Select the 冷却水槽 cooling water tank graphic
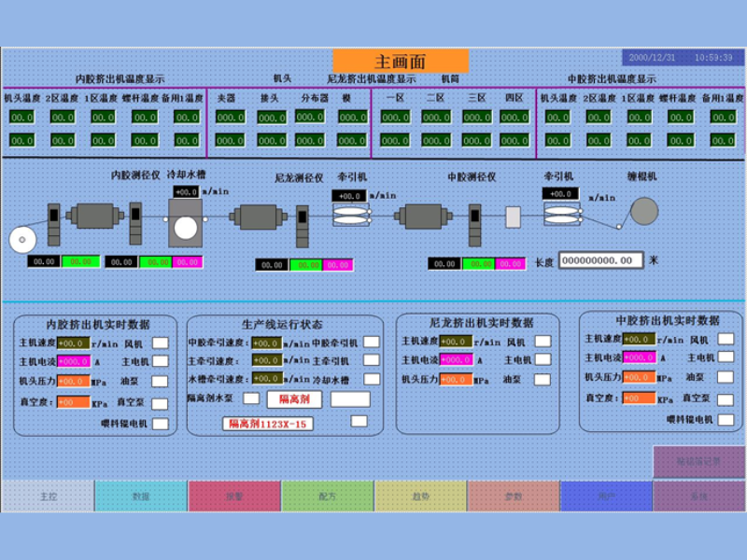The width and height of the screenshot is (747, 560). 185,223
